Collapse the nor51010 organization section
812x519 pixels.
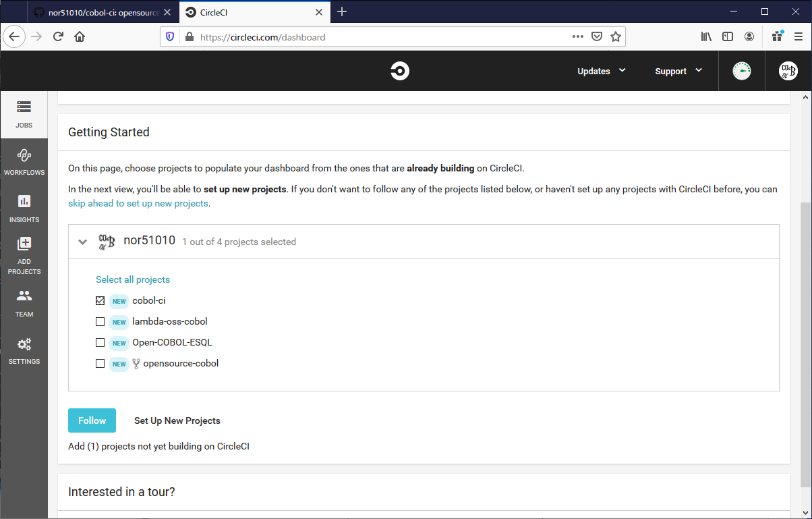point(83,242)
